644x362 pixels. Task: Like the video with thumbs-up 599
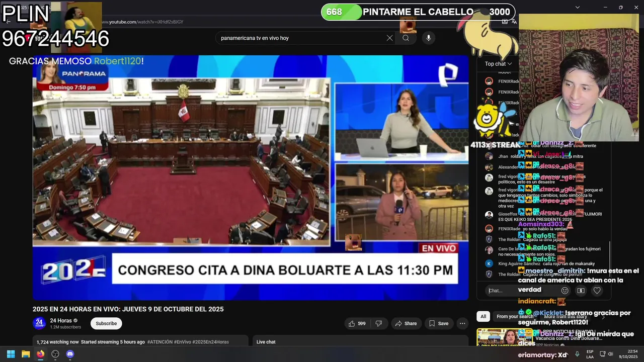357,323
